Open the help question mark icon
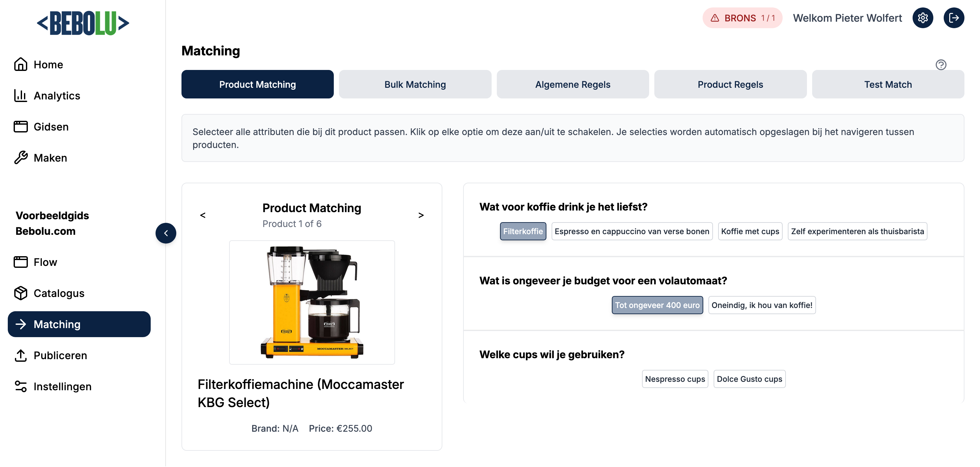 (x=940, y=65)
